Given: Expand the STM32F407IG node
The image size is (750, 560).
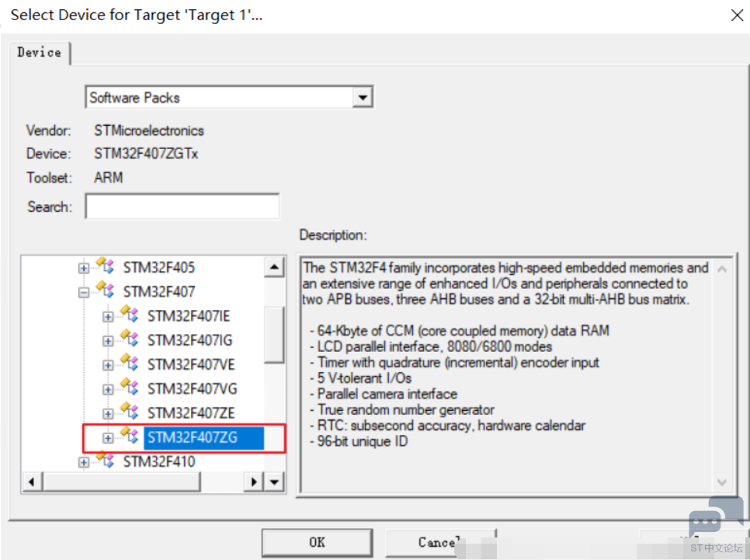Looking at the screenshot, I should pos(108,341).
